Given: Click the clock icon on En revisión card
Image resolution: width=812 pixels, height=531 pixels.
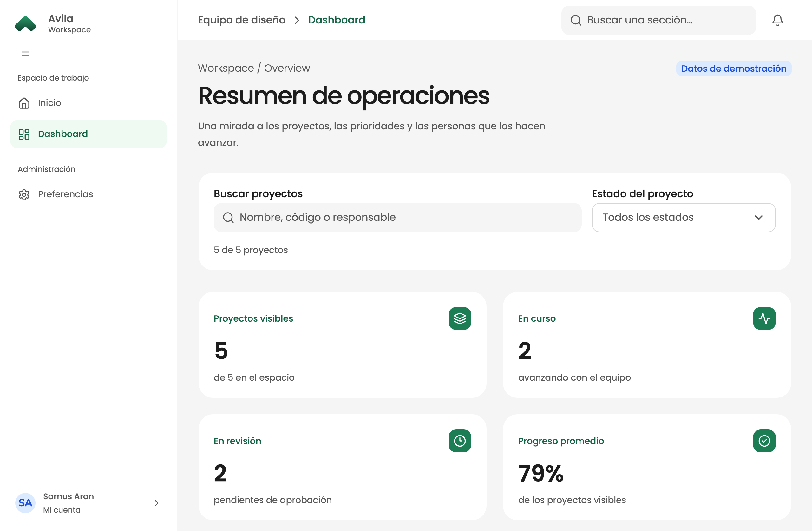Looking at the screenshot, I should 460,441.
